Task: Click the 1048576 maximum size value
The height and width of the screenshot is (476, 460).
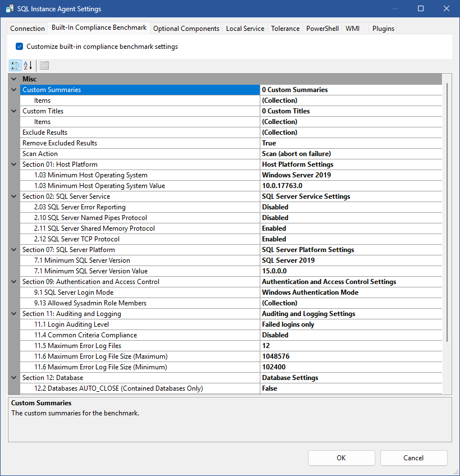Action: point(351,356)
